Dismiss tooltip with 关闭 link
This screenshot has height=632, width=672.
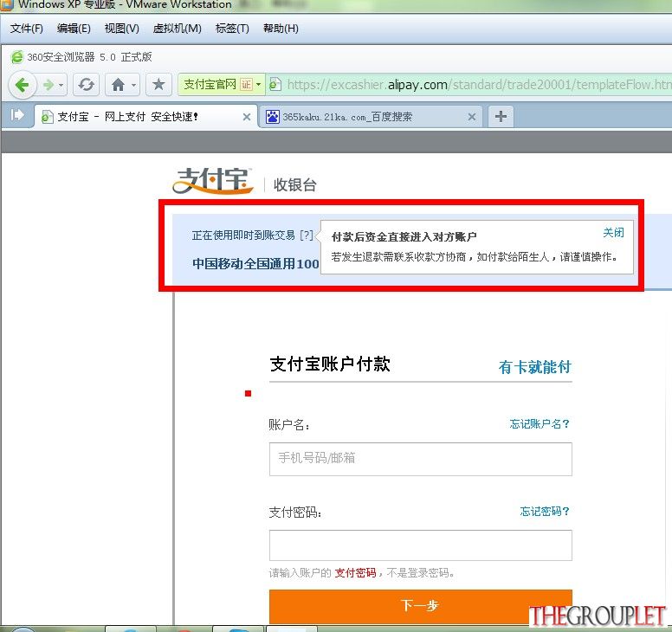point(613,233)
